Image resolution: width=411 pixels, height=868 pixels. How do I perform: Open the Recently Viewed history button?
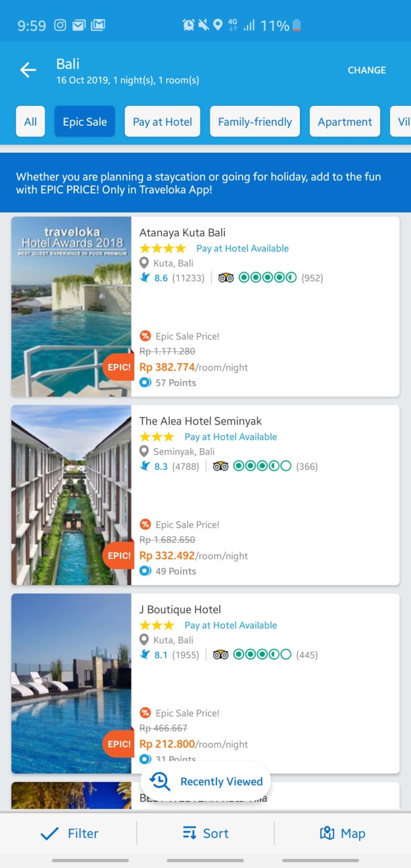point(206,781)
